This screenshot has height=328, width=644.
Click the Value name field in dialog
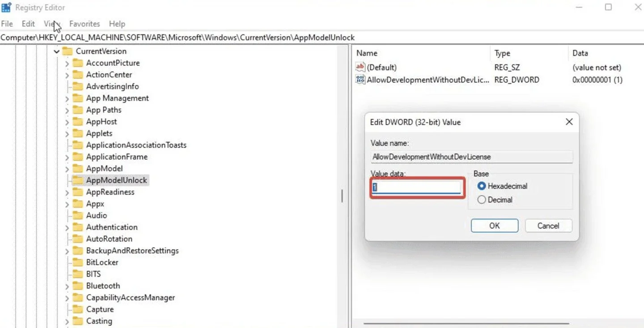point(471,157)
